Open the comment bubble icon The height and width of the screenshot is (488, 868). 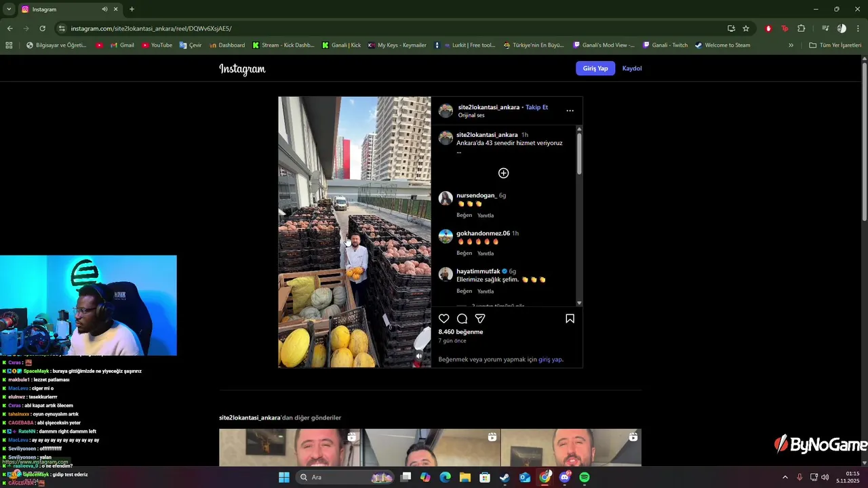[462, 319]
